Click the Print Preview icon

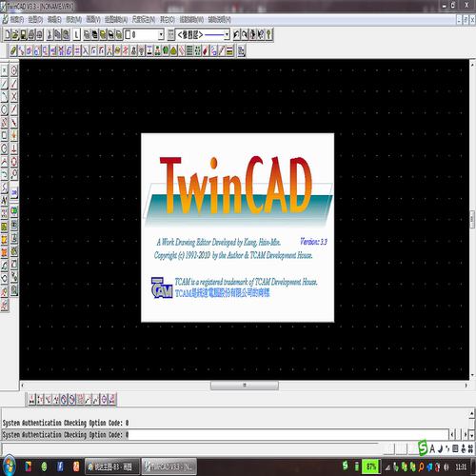tap(39, 34)
